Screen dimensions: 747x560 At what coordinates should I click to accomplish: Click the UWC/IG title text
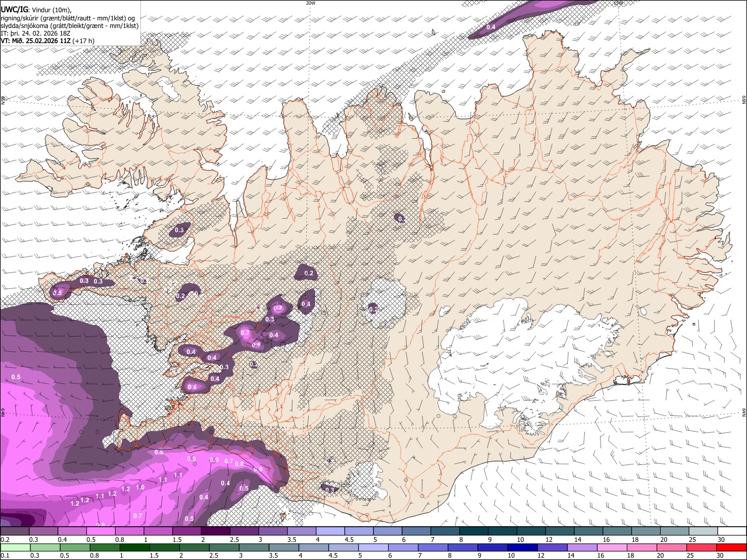(x=13, y=9)
